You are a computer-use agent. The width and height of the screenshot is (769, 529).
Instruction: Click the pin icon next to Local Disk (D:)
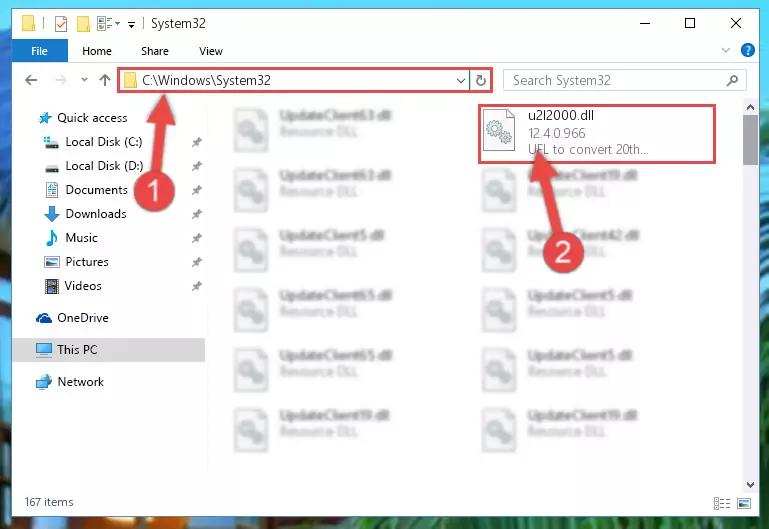tap(197, 166)
